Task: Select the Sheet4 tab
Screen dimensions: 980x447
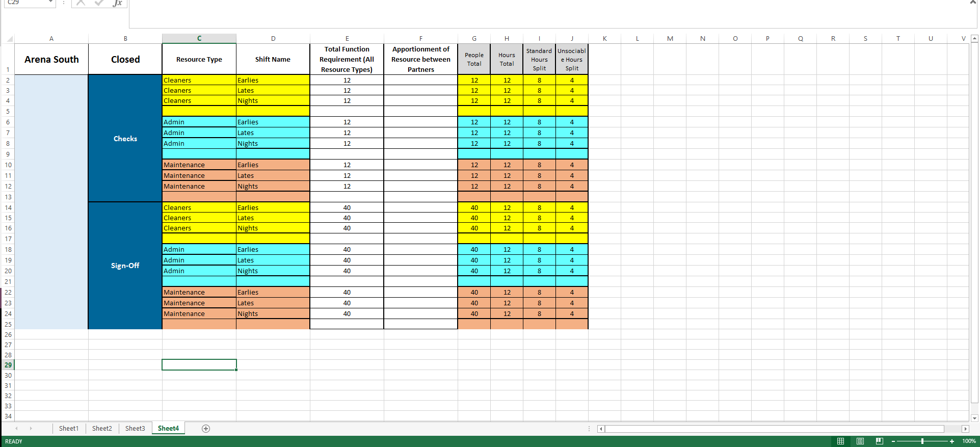Action: pos(168,429)
